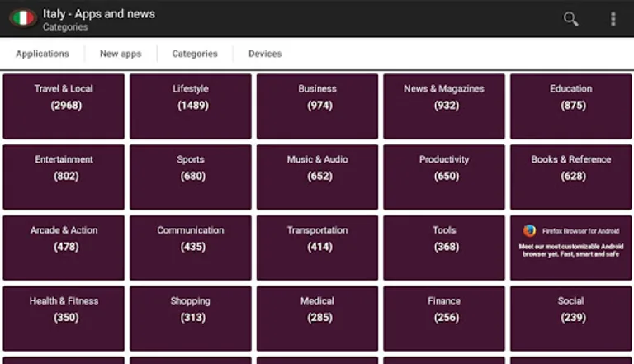The width and height of the screenshot is (634, 364).
Task: Open the Travel & Local category
Action: click(x=64, y=106)
